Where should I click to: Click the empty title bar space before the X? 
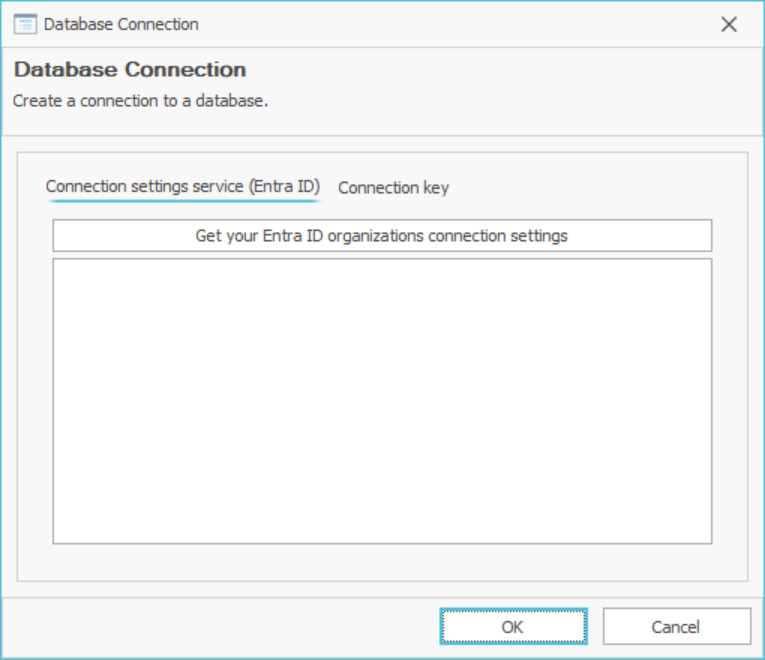coord(450,24)
